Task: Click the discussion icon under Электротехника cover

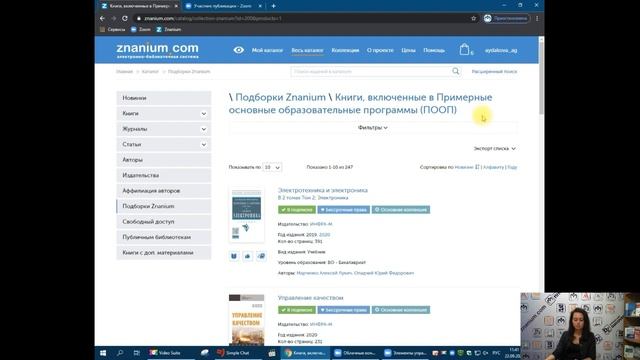Action: click(x=261, y=256)
